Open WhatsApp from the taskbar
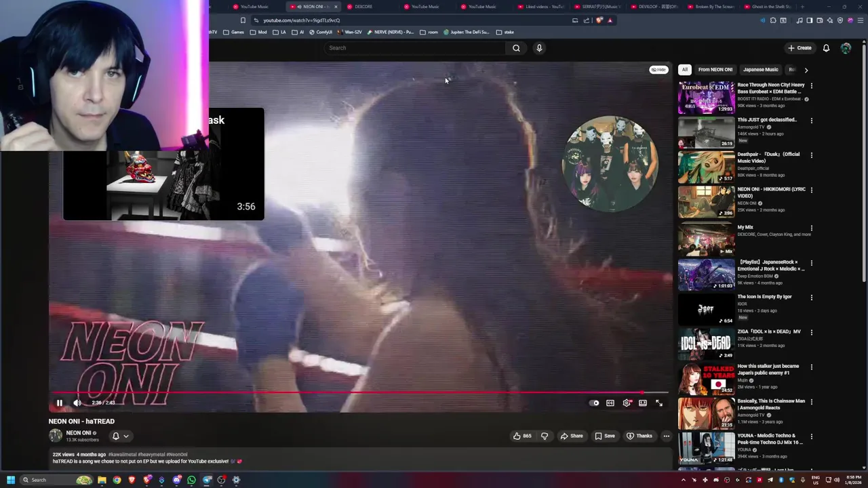Viewport: 868px width, 488px height. click(191, 480)
